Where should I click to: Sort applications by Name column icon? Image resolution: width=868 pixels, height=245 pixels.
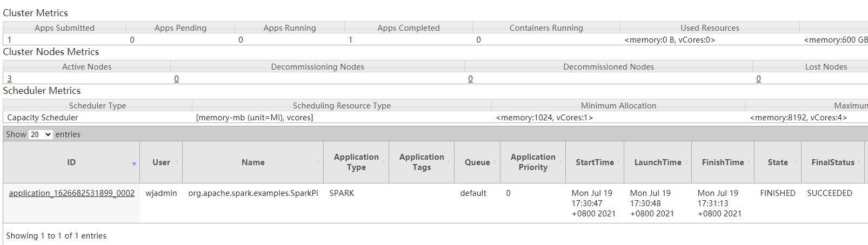pos(318,162)
